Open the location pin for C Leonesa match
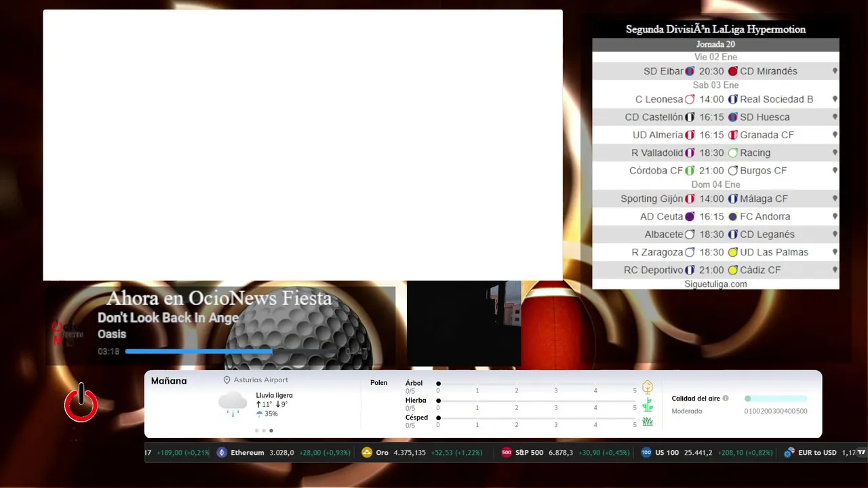Image resolution: width=868 pixels, height=488 pixels. [x=835, y=99]
